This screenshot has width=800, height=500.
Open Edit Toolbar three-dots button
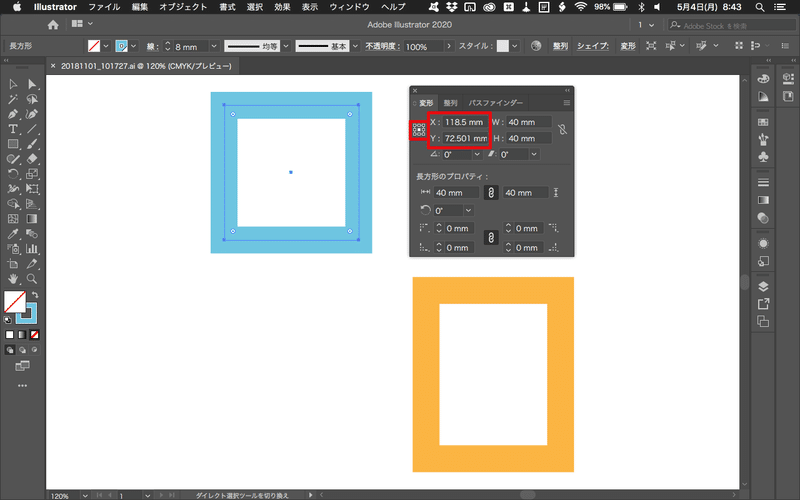tap(22, 386)
